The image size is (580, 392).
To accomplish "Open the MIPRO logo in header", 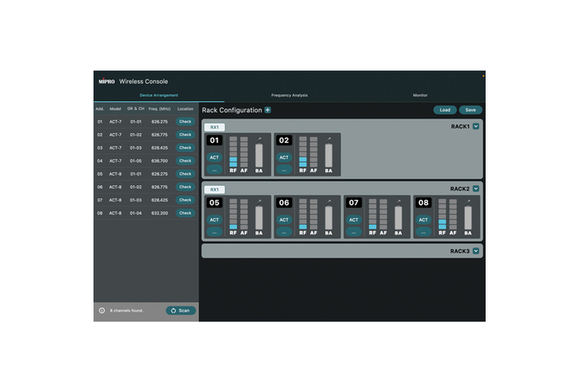I will [x=106, y=80].
